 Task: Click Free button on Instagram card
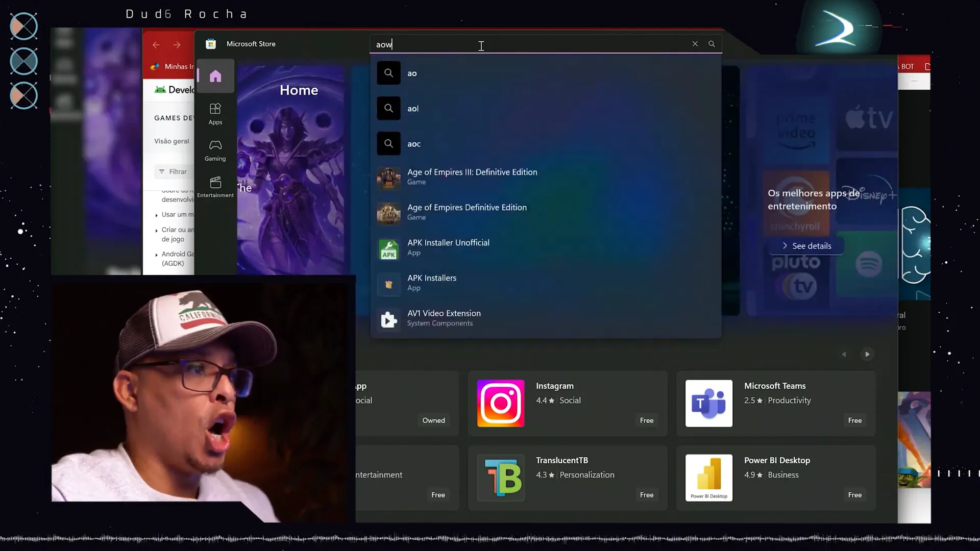647,420
